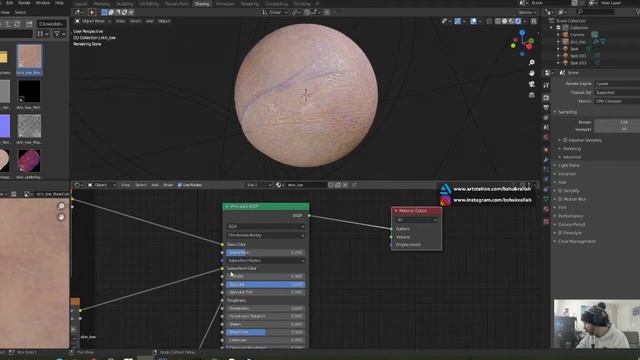
Task: Expand the Denoising subpanel
Action: pyautogui.click(x=560, y=149)
